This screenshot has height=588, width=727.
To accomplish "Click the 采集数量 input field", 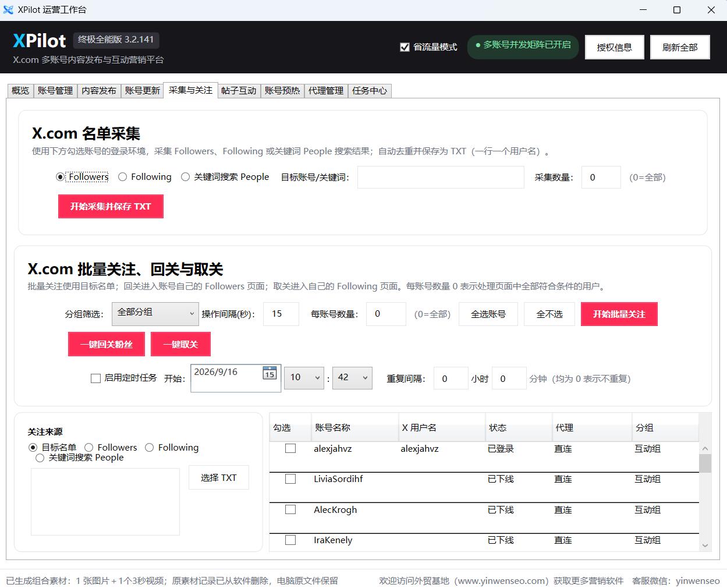I will [x=601, y=178].
